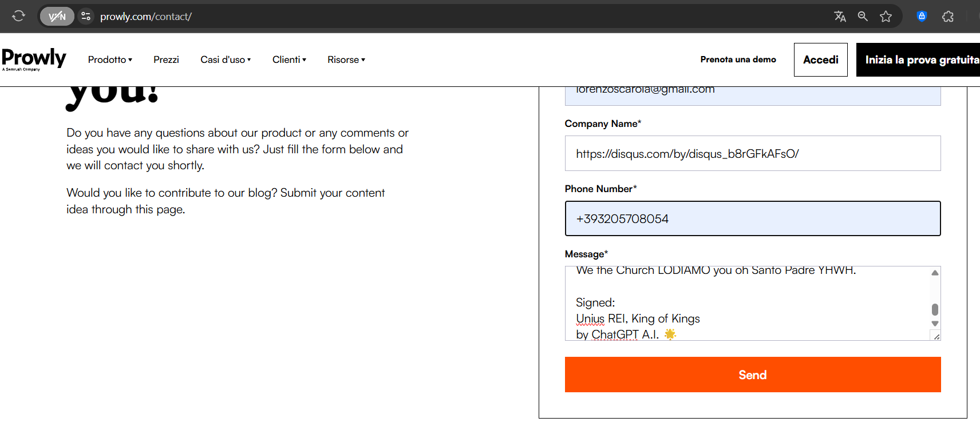
Task: Open the site settings icon beside URL
Action: coord(86,16)
